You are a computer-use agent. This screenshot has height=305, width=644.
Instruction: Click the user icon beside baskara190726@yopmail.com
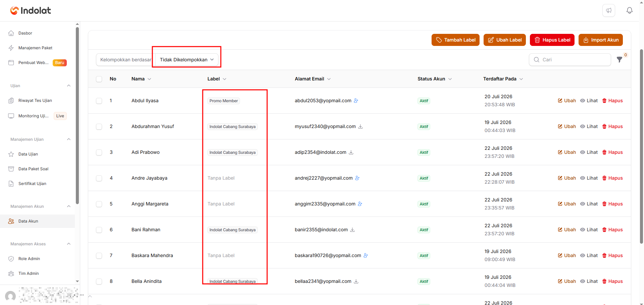(366, 255)
